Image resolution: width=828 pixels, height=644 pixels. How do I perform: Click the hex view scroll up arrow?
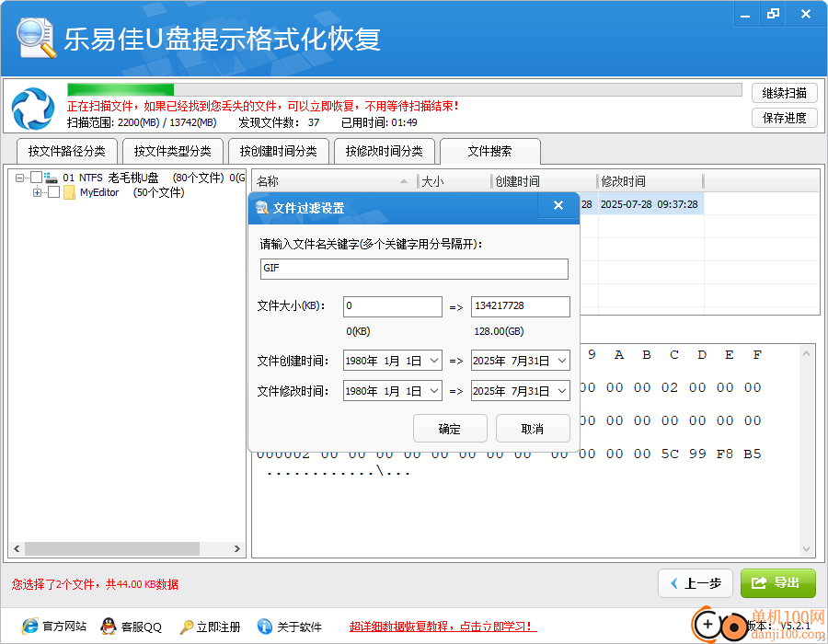pyautogui.click(x=806, y=353)
